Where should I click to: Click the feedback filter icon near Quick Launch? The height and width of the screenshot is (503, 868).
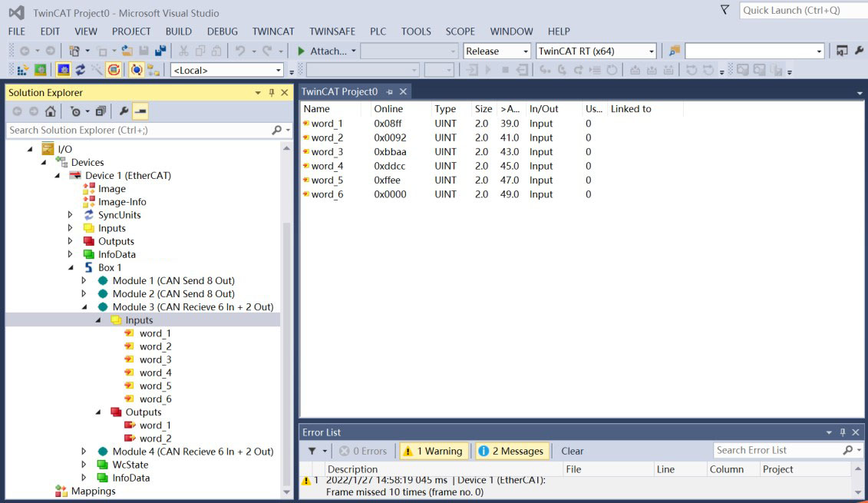[x=724, y=10]
